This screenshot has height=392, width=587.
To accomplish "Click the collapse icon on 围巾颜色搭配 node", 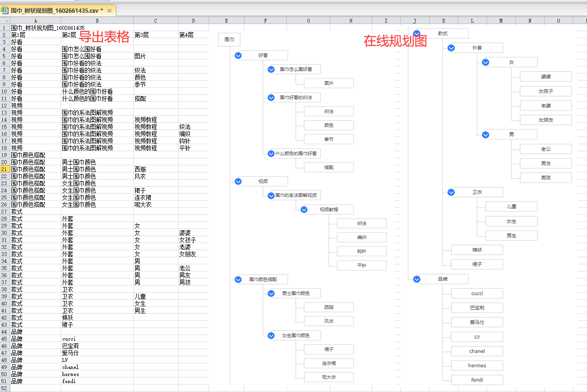I will (238, 279).
